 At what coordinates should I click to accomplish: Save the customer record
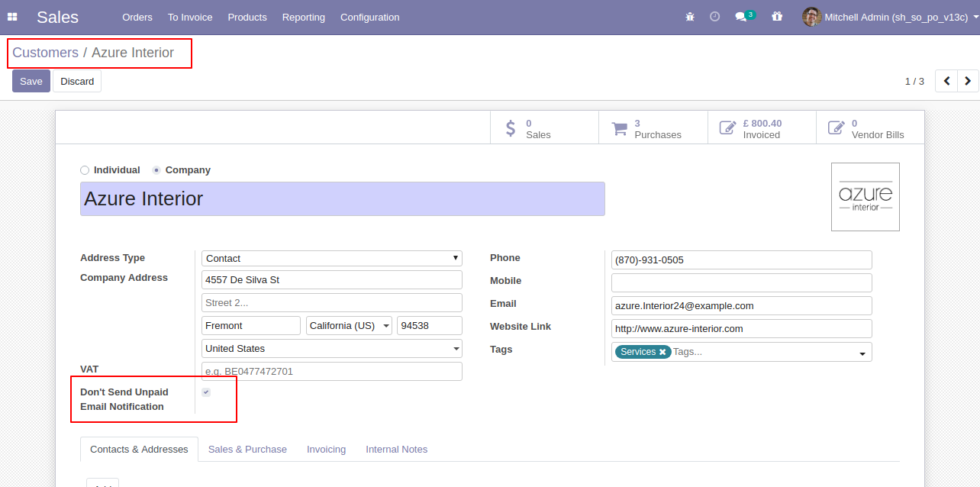click(x=31, y=81)
